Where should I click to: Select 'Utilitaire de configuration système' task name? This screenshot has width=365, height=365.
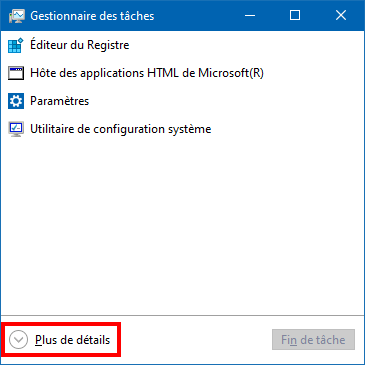pyautogui.click(x=121, y=129)
